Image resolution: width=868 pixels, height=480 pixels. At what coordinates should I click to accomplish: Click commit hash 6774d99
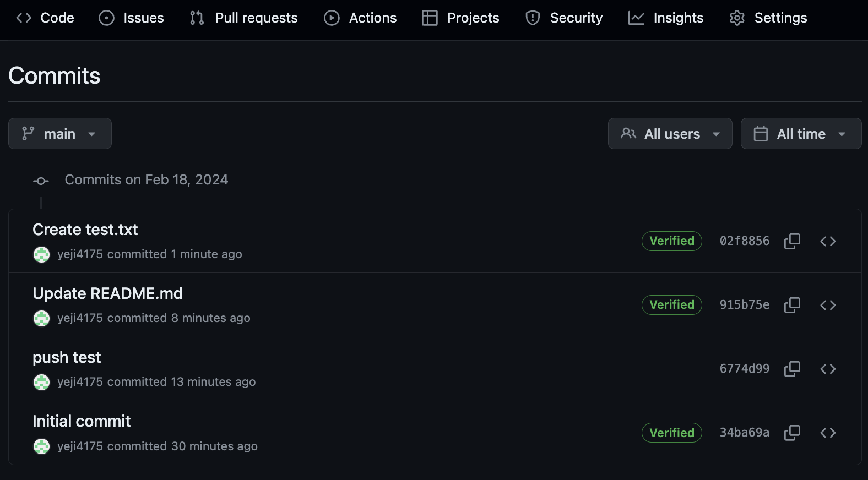[x=744, y=369]
